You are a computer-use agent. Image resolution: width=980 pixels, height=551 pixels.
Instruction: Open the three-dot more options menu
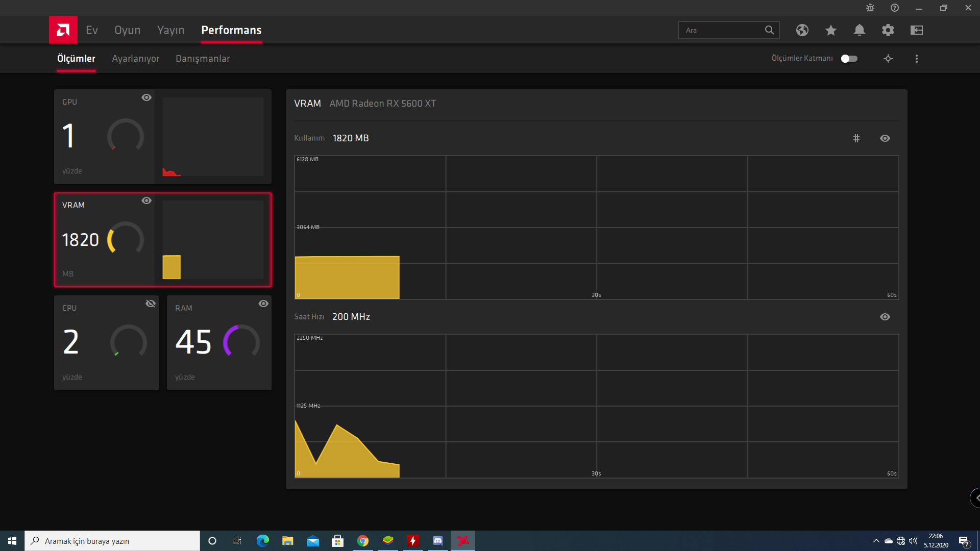(917, 59)
